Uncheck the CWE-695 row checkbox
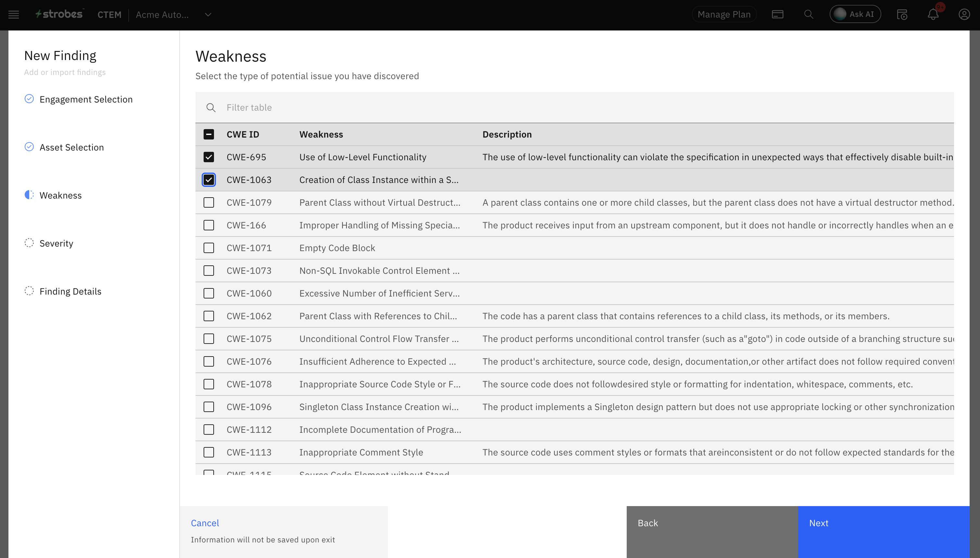The height and width of the screenshot is (558, 980). click(x=209, y=157)
